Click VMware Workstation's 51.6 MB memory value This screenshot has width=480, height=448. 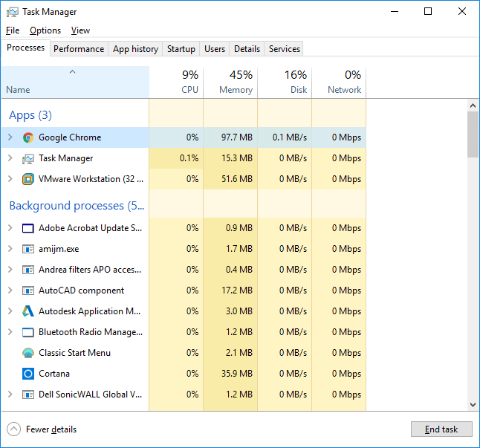(x=237, y=179)
